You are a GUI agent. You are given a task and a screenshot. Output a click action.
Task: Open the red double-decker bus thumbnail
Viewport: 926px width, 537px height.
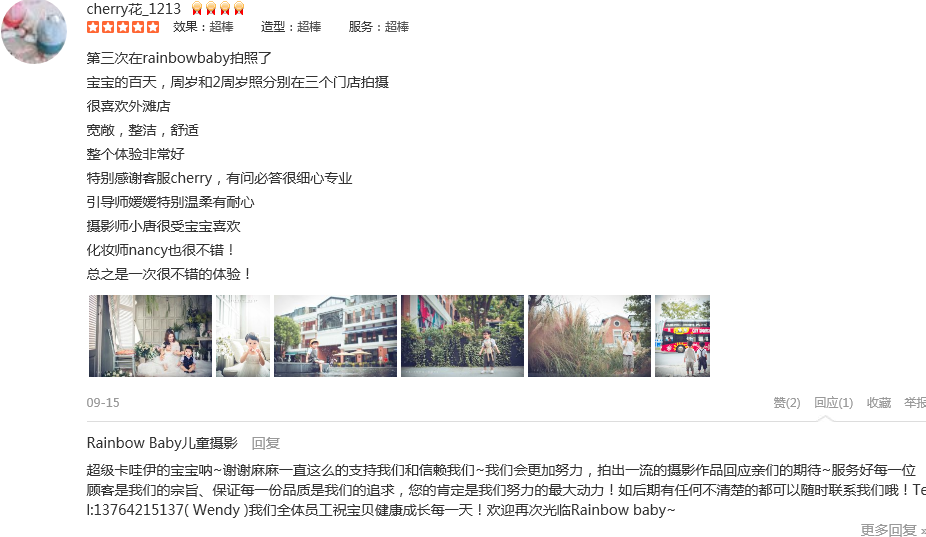(682, 336)
